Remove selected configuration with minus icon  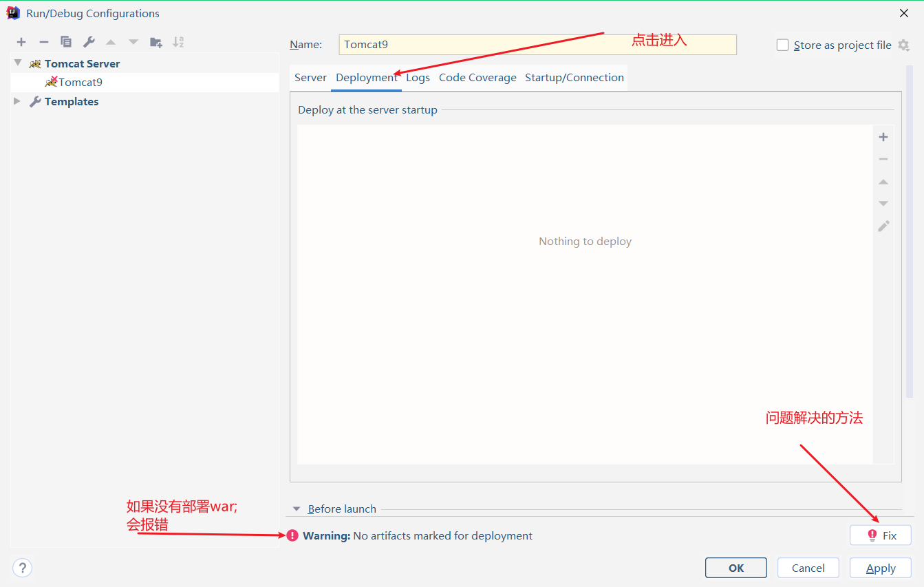coord(43,42)
